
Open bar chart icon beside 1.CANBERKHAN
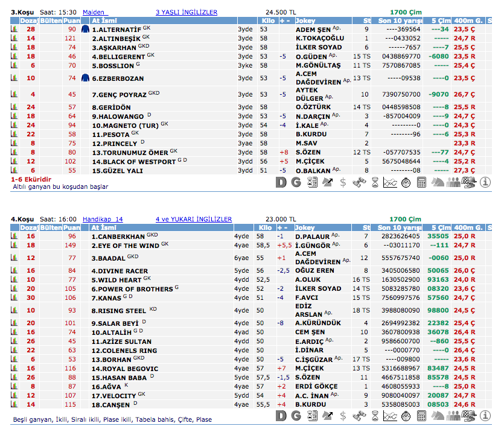14,237
